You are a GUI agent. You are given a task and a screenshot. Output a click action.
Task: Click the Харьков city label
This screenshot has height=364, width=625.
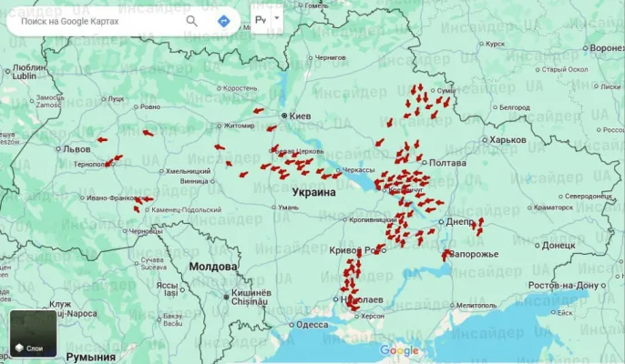[507, 140]
